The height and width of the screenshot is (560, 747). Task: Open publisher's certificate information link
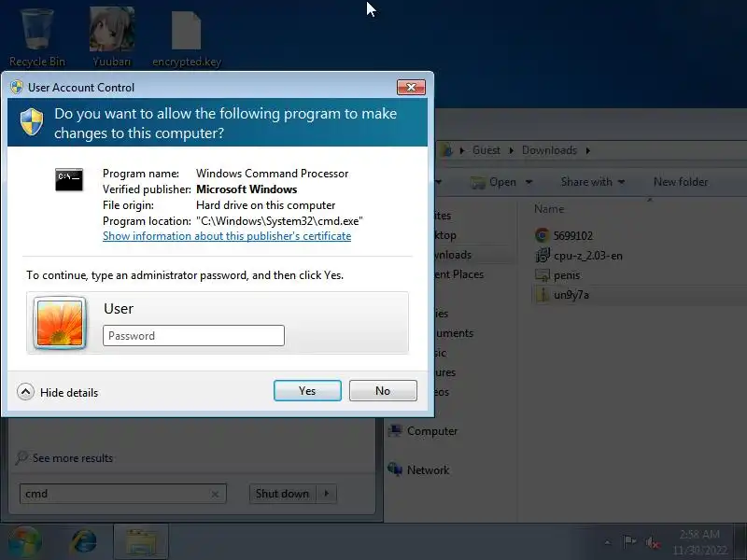click(x=227, y=236)
